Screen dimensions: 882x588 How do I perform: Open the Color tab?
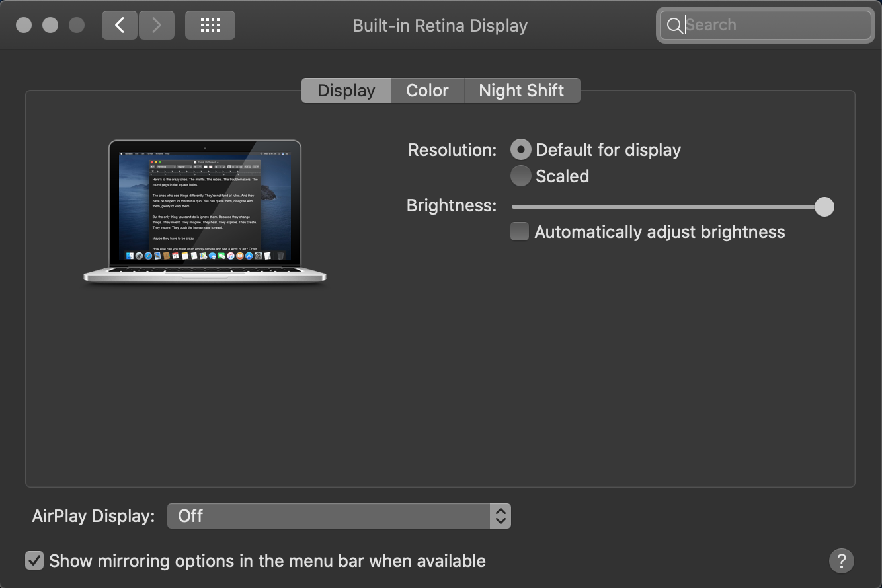[428, 91]
